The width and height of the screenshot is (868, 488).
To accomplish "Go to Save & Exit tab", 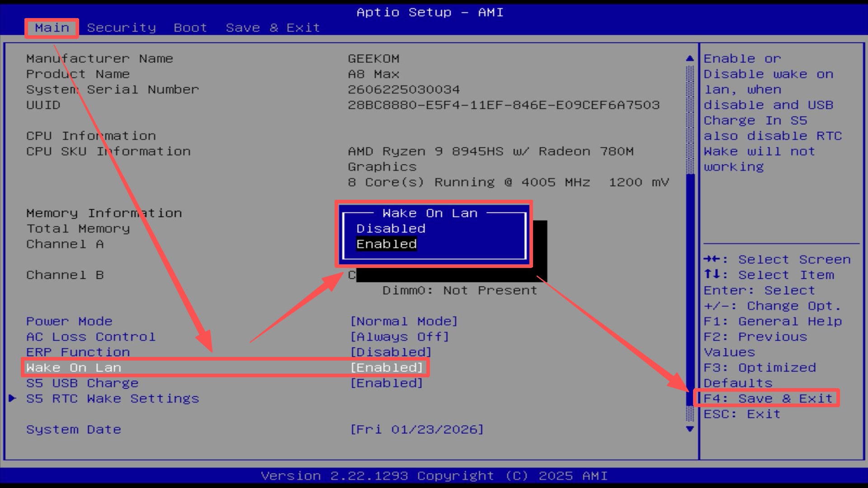I will pyautogui.click(x=273, y=28).
